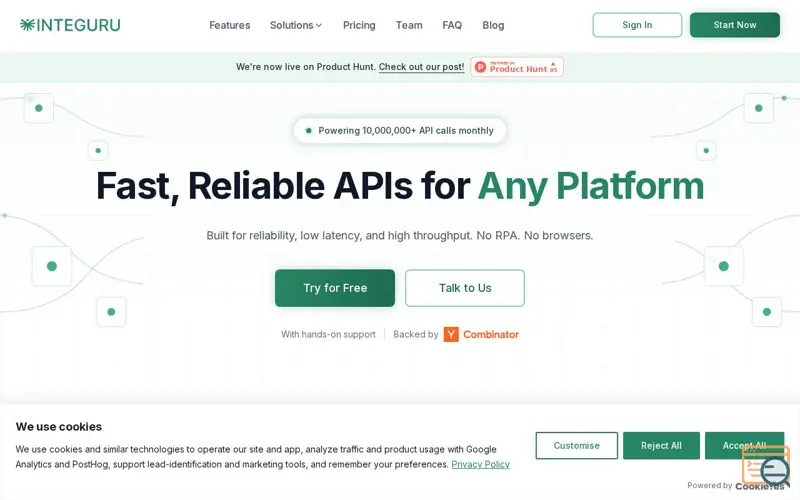Click the Start Now button
This screenshot has height=500, width=800.
pos(735,25)
